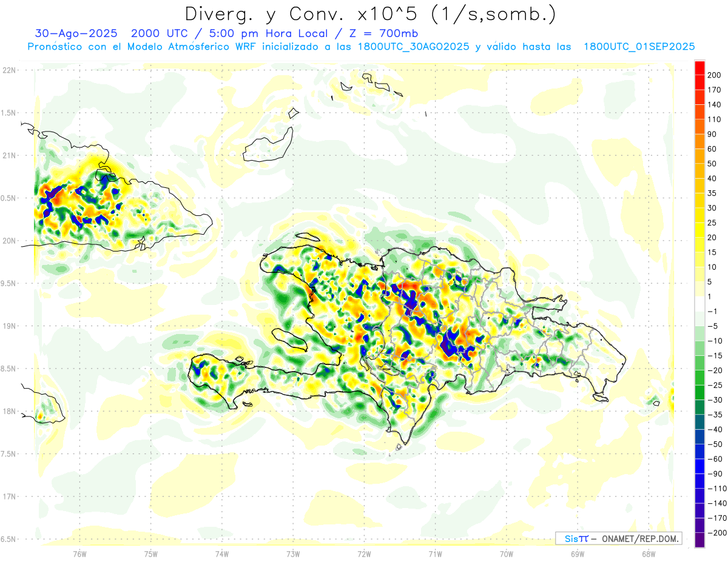Click the color bar segment between 60 and 90
This screenshot has height=562, width=728.
699,142
